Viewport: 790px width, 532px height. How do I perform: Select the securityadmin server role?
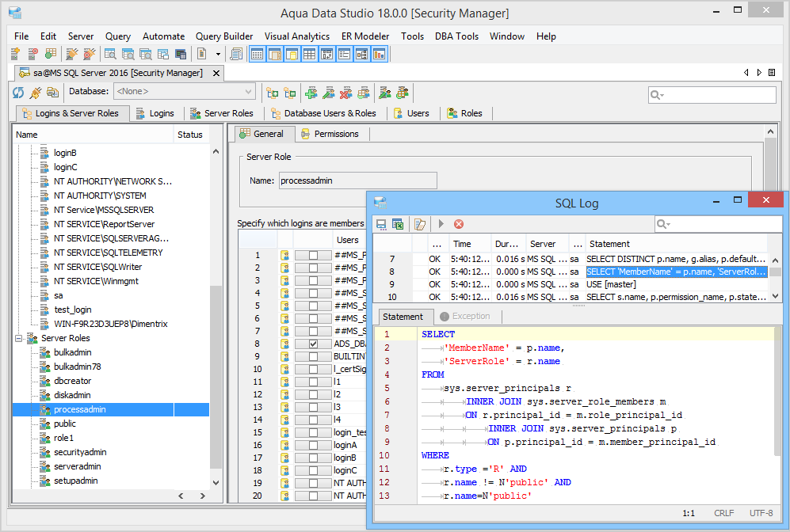click(80, 452)
